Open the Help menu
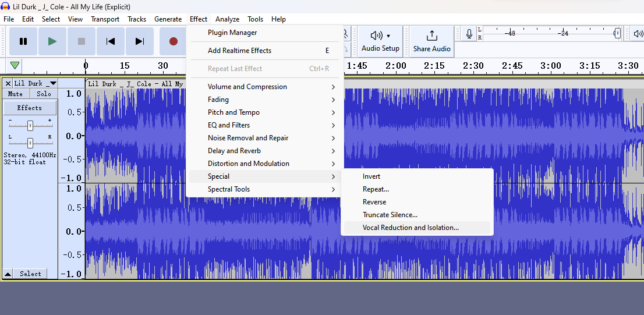The width and height of the screenshot is (644, 315). pos(278,19)
